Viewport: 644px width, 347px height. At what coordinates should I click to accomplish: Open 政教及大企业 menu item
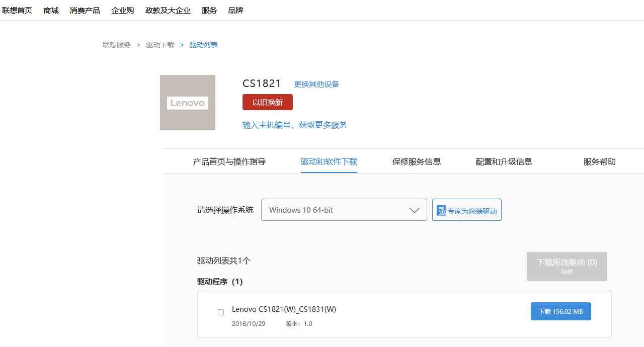click(168, 10)
